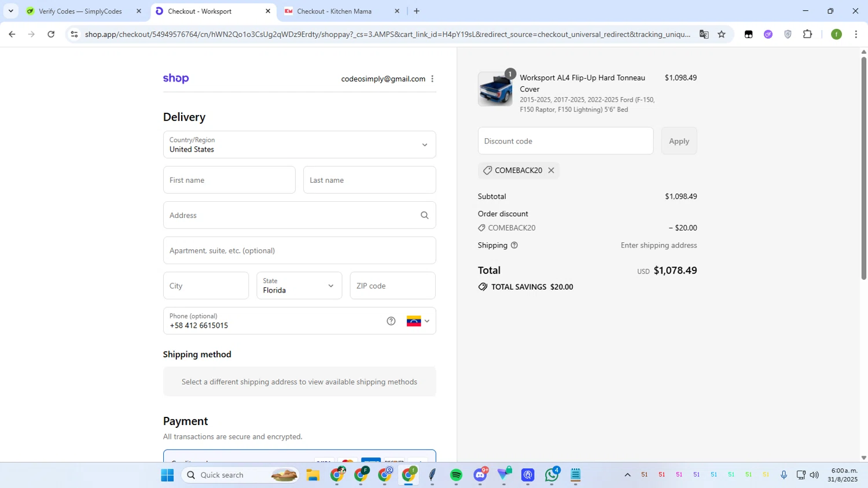The width and height of the screenshot is (868, 488).
Task: Focus the ZIP code field
Action: (x=392, y=286)
